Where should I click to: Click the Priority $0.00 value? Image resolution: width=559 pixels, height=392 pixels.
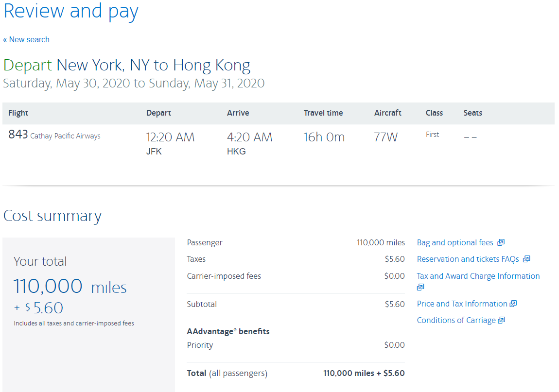395,345
